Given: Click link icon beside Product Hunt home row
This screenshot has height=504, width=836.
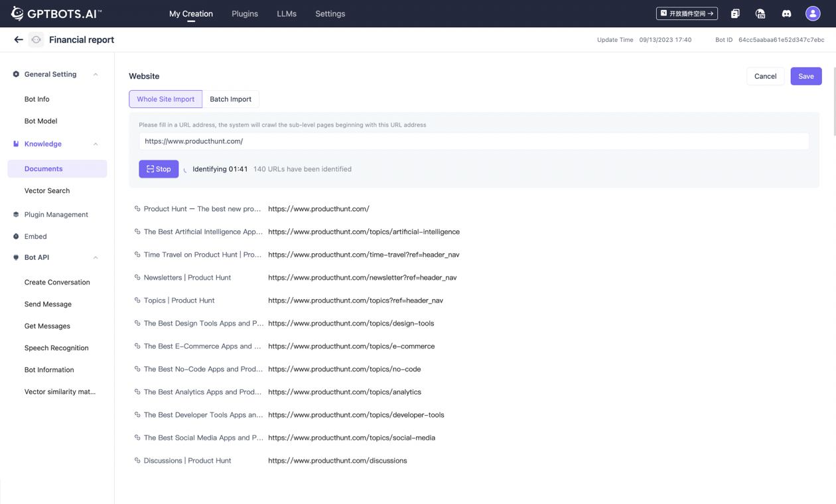Looking at the screenshot, I should (137, 209).
